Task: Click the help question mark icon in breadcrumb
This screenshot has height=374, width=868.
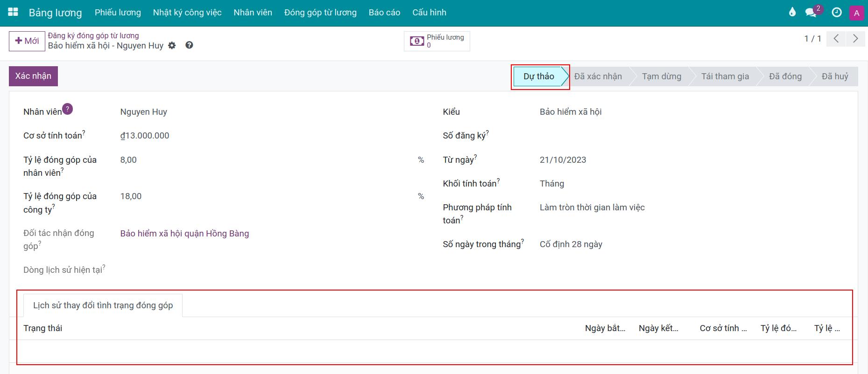Action: (x=189, y=45)
